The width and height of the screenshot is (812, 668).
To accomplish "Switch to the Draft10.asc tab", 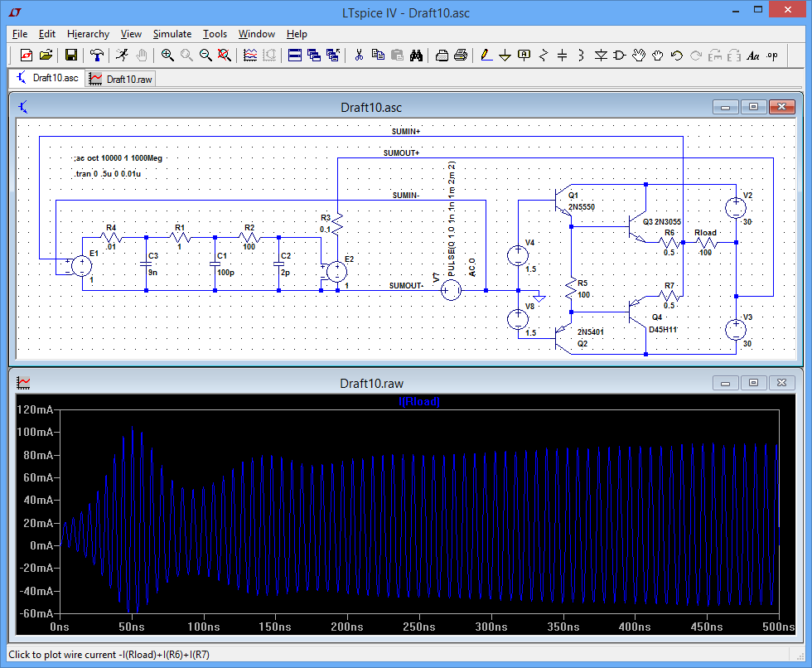I will (x=46, y=78).
